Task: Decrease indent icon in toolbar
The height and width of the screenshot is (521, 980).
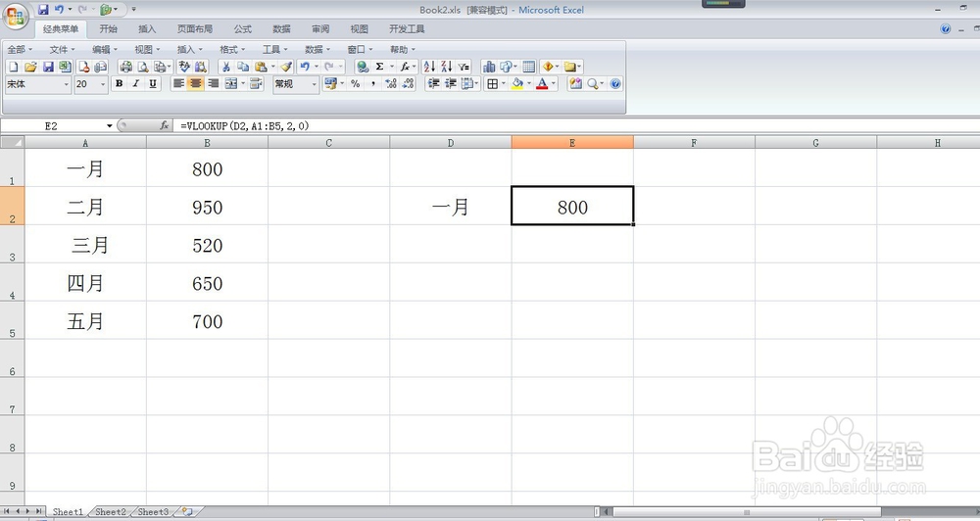Action: pyautogui.click(x=433, y=83)
